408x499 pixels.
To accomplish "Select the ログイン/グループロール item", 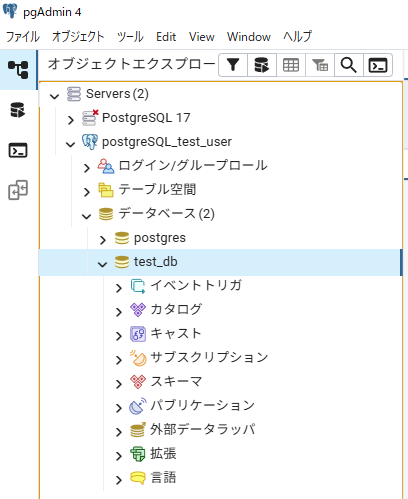I will coord(193,166).
